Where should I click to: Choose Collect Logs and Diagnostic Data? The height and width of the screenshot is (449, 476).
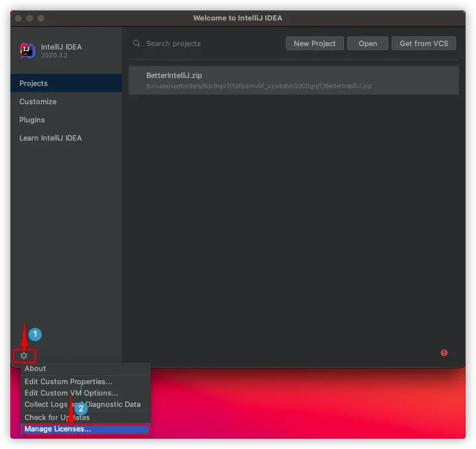86,404
